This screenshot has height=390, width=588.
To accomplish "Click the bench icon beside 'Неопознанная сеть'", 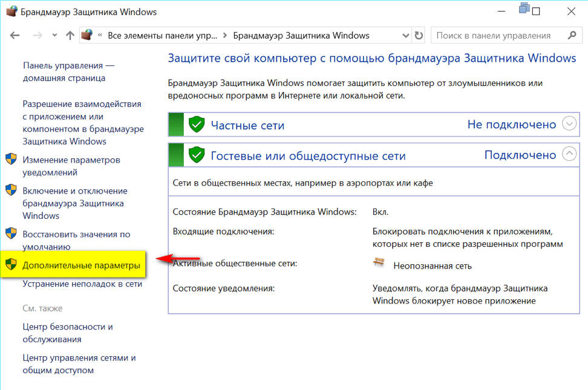I will point(379,262).
